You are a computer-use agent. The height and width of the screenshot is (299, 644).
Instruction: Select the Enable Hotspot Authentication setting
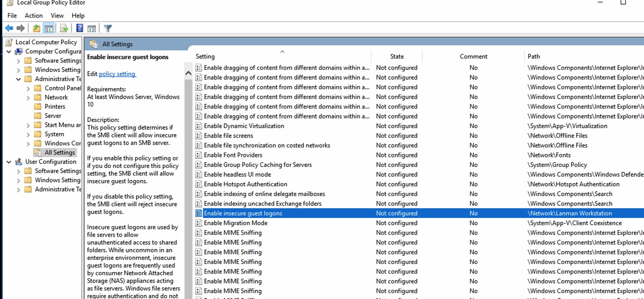click(x=245, y=184)
